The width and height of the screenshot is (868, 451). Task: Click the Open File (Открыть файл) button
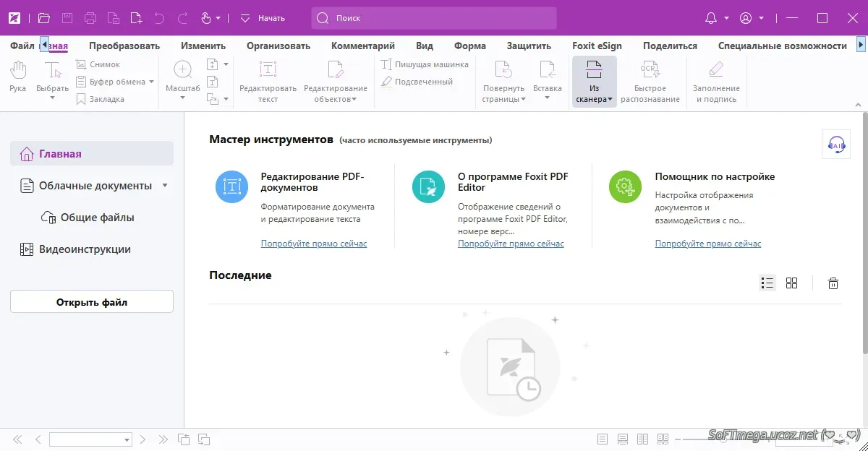pyautogui.click(x=92, y=302)
